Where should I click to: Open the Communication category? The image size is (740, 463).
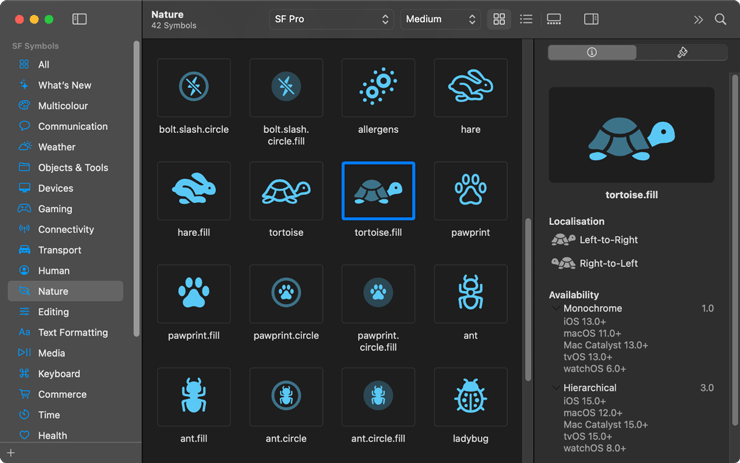click(x=66, y=126)
